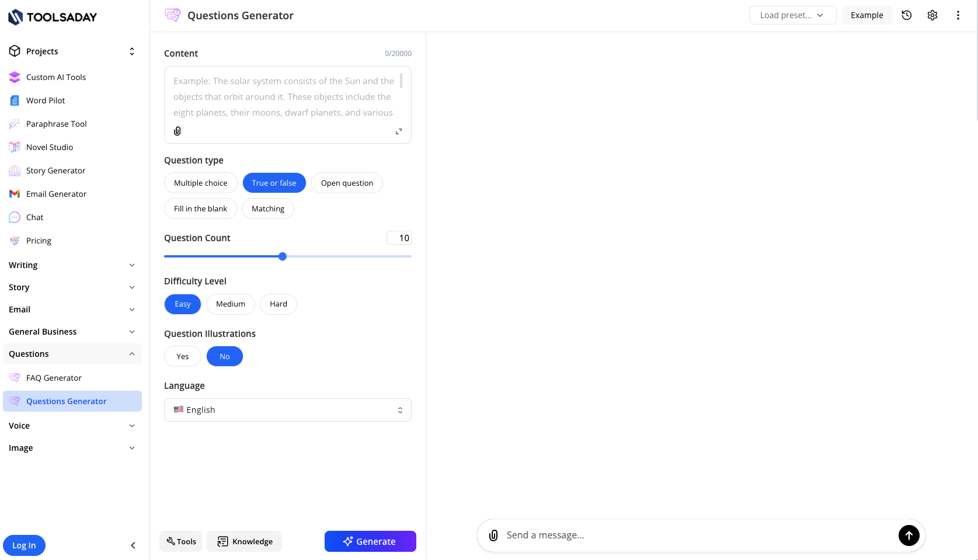
Task: Click the attachment paperclip in the Content box
Action: (x=177, y=131)
